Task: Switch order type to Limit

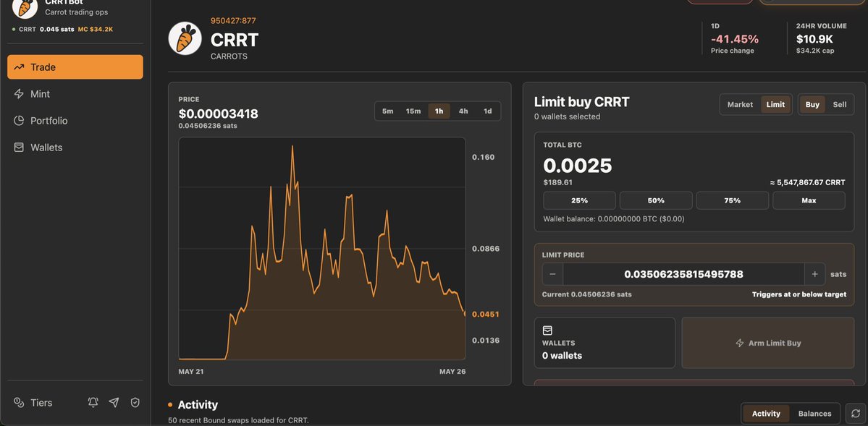Action: (x=775, y=105)
